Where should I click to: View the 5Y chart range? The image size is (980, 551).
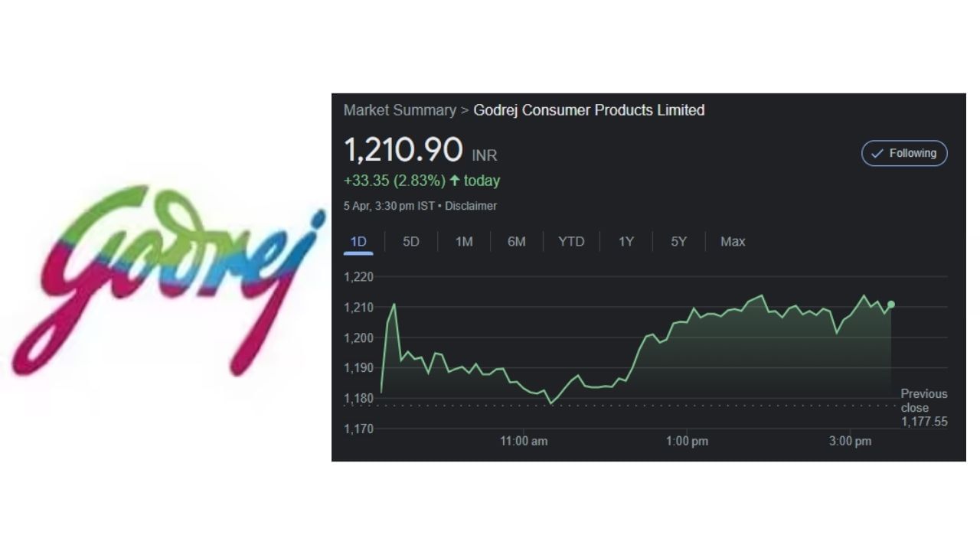tap(679, 242)
